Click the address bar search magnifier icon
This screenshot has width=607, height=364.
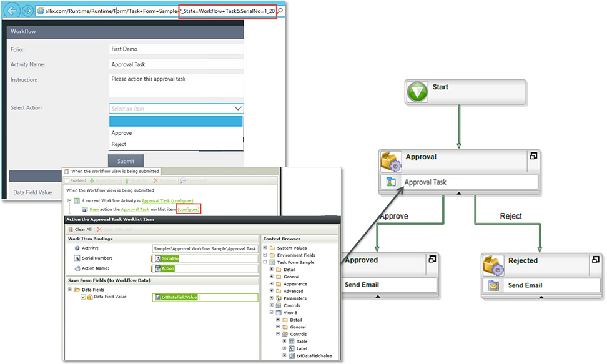(280, 11)
